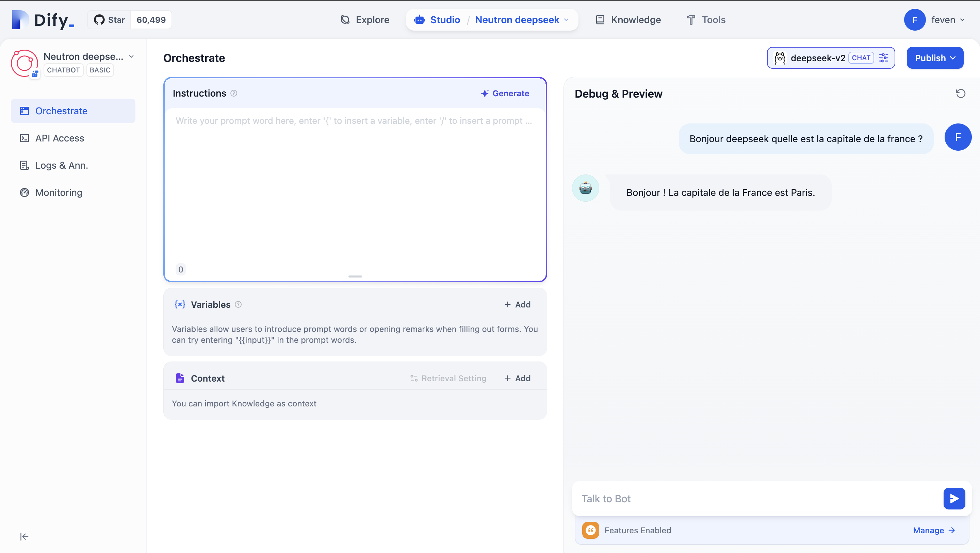This screenshot has width=980, height=553.
Task: Click the CHAT mode badge
Action: tap(861, 58)
